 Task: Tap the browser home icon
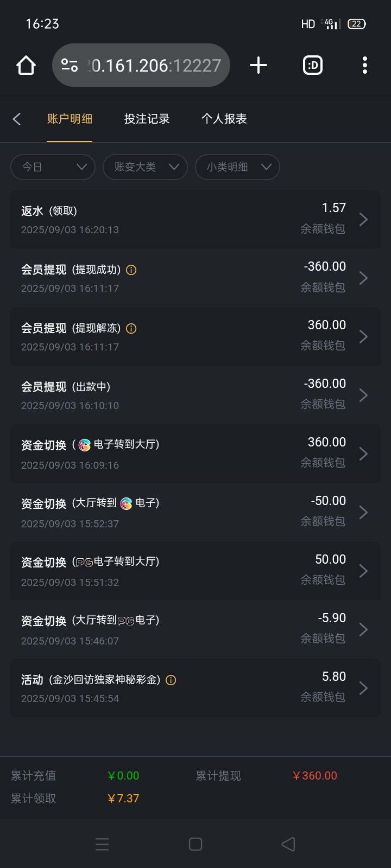(26, 66)
